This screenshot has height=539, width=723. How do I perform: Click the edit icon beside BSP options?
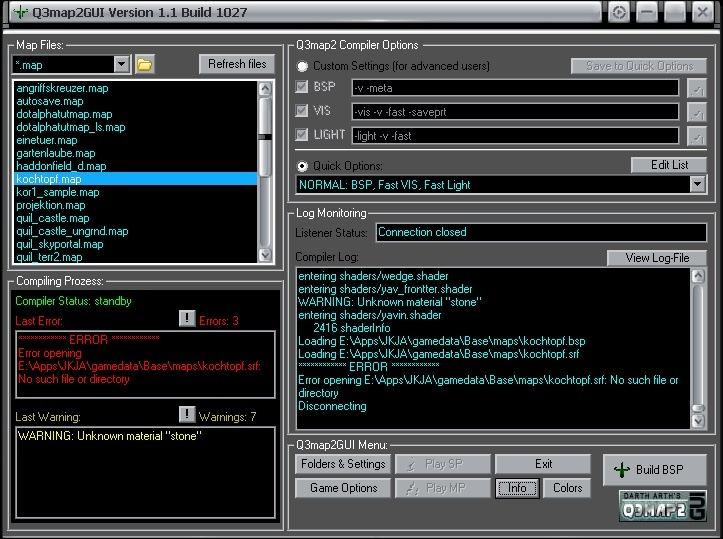point(697,88)
